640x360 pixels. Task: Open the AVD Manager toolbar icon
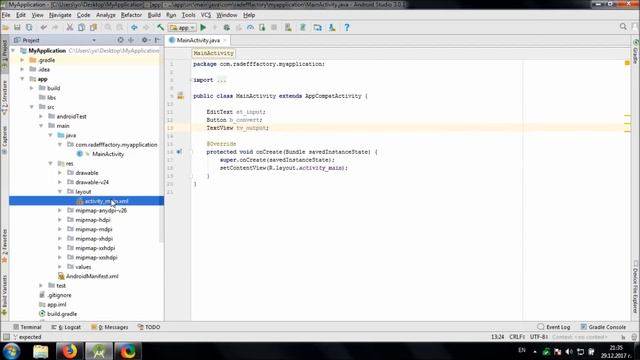(288, 27)
